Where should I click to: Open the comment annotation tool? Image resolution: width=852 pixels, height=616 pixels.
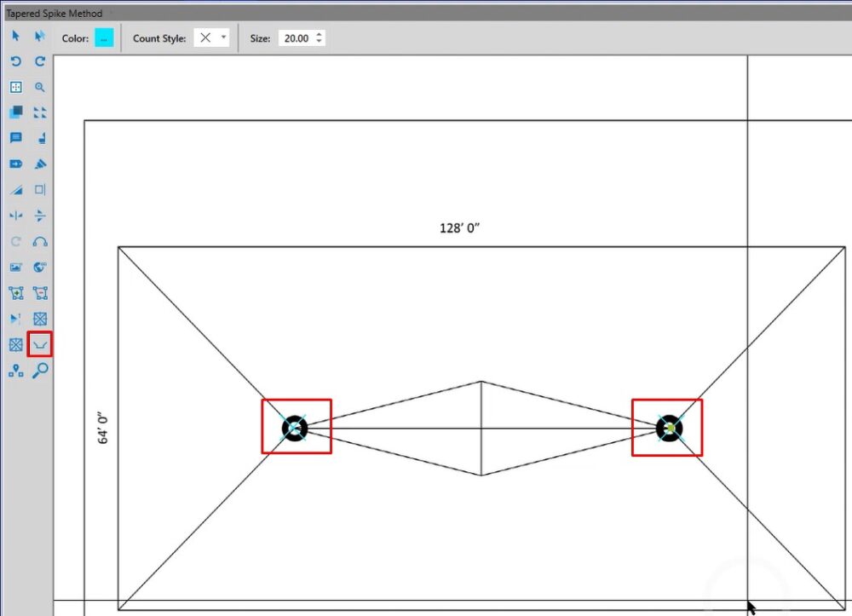point(15,138)
